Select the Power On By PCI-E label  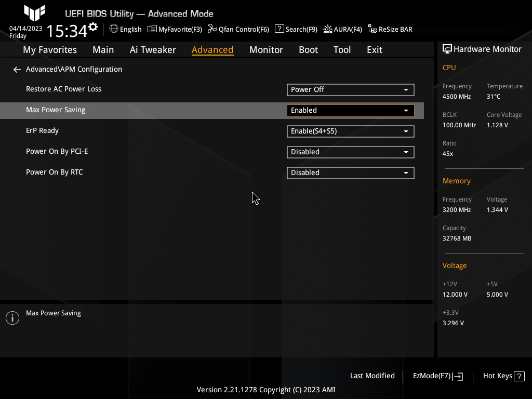(x=57, y=152)
